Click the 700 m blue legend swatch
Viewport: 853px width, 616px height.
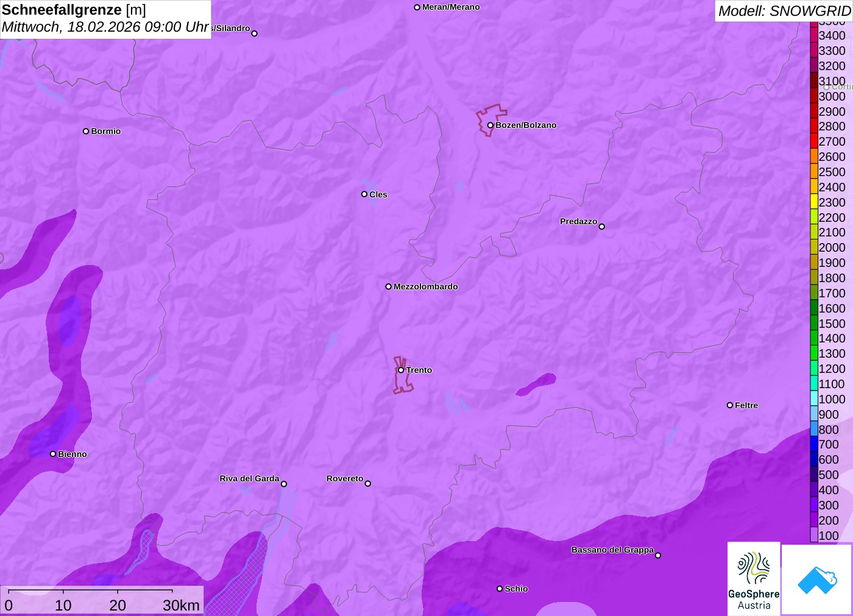pos(814,444)
